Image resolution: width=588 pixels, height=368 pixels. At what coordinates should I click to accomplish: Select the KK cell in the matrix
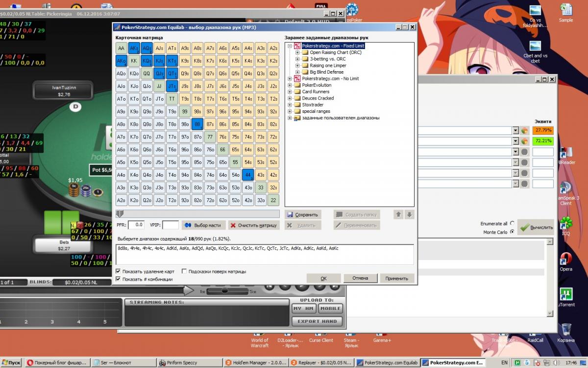tap(134, 61)
